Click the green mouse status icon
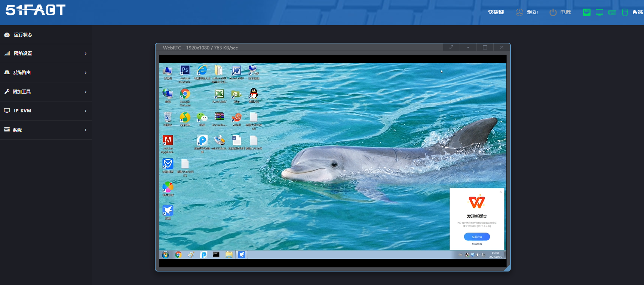 [x=625, y=12]
